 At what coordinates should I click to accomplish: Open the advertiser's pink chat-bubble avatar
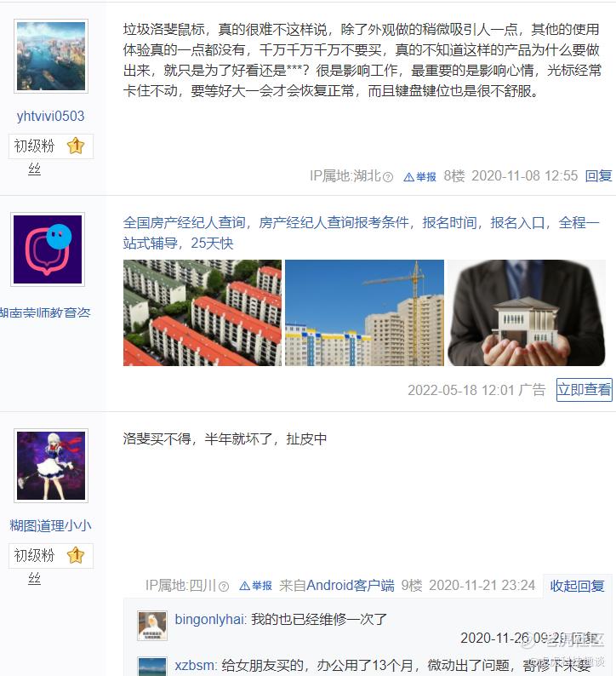coord(48,249)
